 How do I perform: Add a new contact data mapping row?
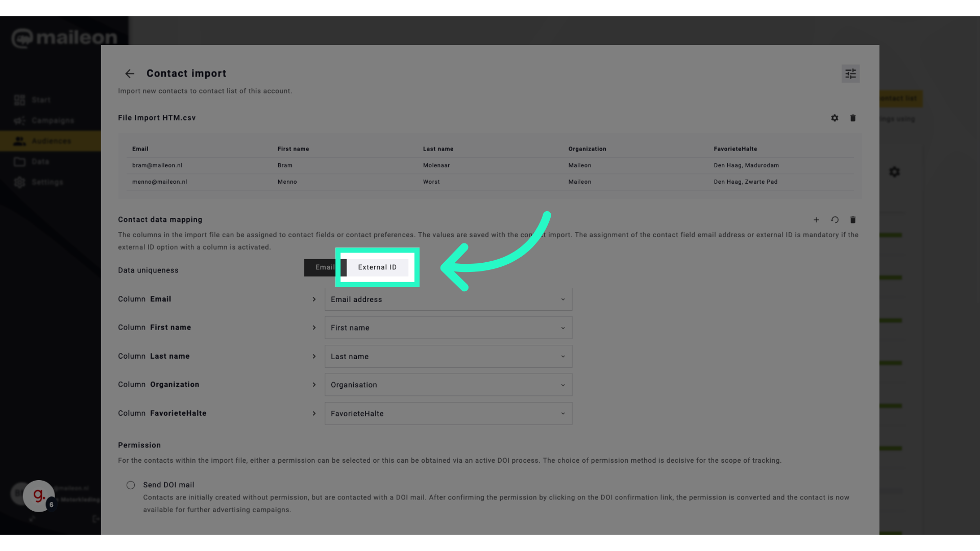coord(816,220)
